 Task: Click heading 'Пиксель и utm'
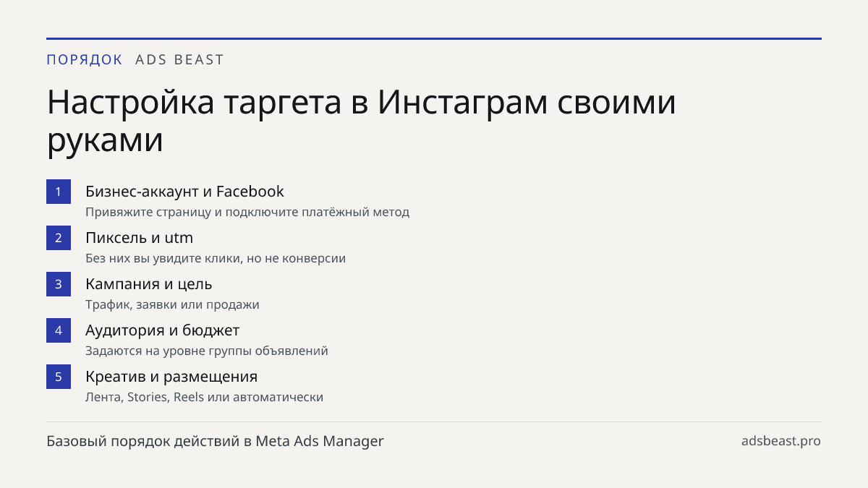(139, 238)
